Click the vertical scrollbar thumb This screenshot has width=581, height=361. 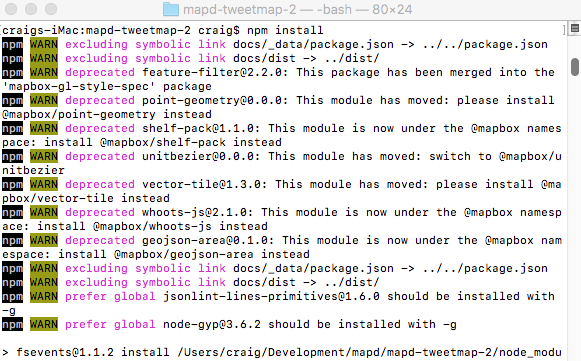[x=575, y=67]
